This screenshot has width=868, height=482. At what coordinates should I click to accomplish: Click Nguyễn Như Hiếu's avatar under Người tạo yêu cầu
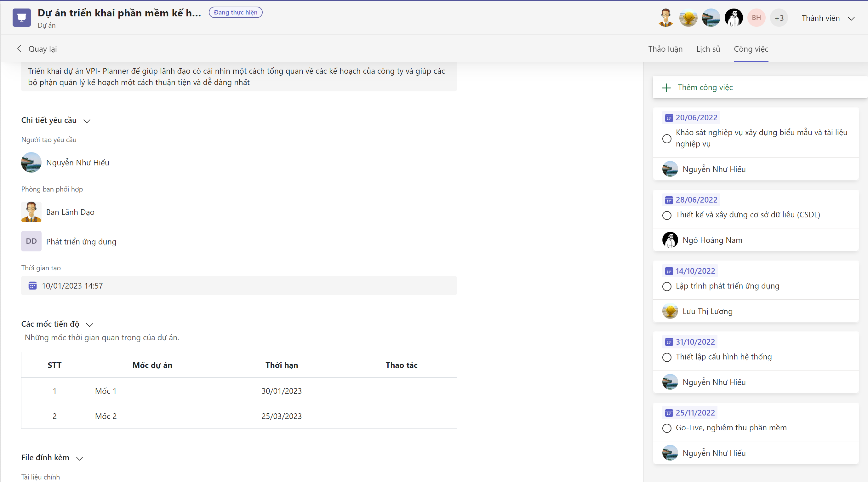(31, 163)
